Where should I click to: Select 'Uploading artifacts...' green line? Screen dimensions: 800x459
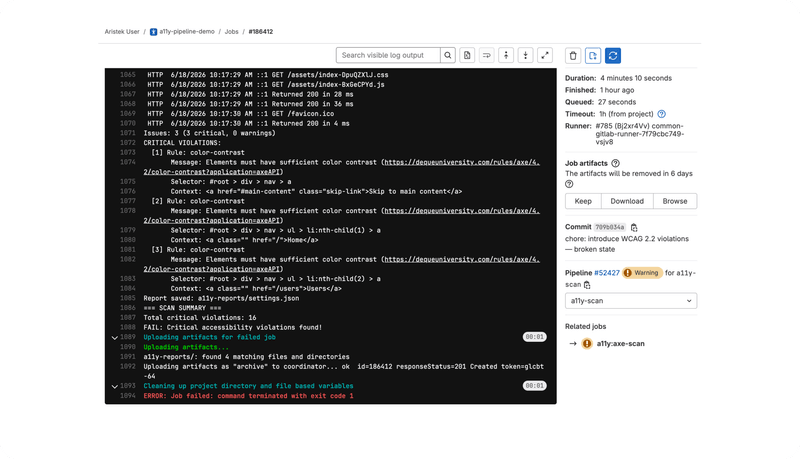[x=186, y=347]
